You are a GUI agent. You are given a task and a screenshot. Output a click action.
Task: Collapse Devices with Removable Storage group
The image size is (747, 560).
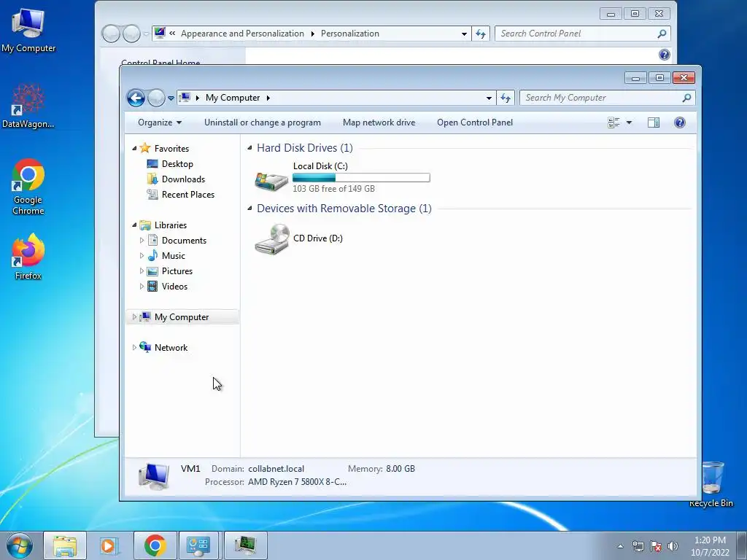pos(249,209)
